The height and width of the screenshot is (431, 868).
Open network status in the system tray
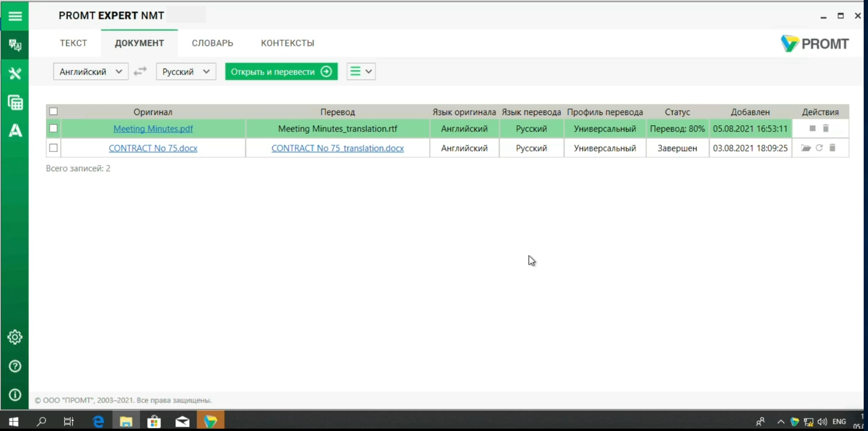coord(808,422)
